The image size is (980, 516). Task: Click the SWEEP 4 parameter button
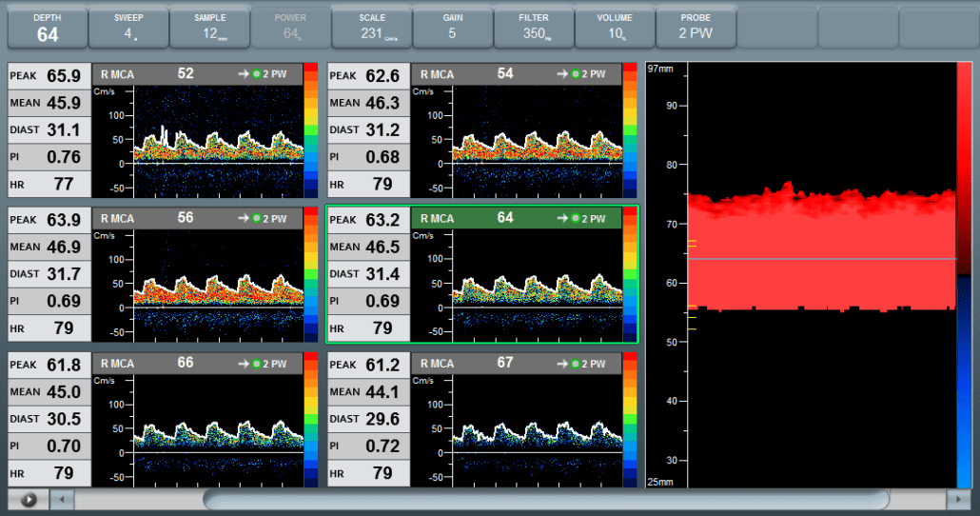point(128,29)
